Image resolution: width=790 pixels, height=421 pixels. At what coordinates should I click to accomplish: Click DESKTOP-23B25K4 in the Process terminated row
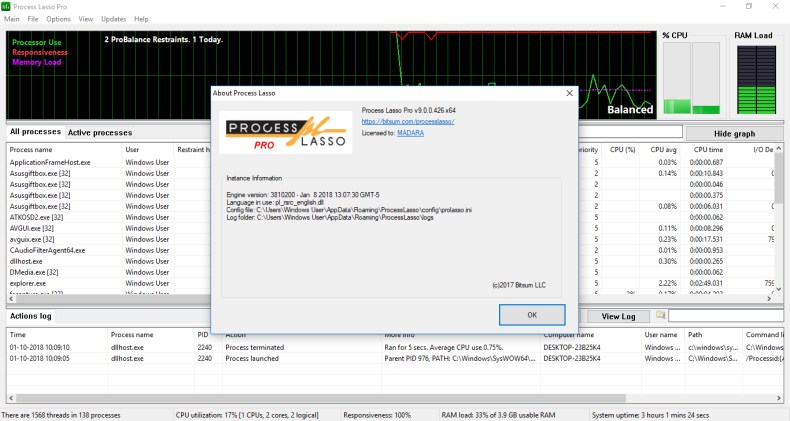click(572, 347)
